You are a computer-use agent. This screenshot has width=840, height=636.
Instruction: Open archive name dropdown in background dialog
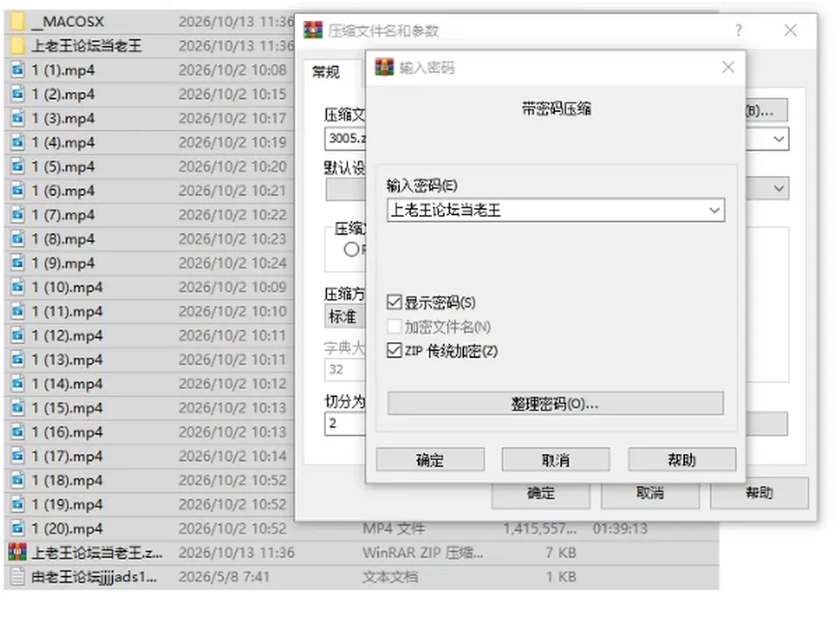(779, 139)
